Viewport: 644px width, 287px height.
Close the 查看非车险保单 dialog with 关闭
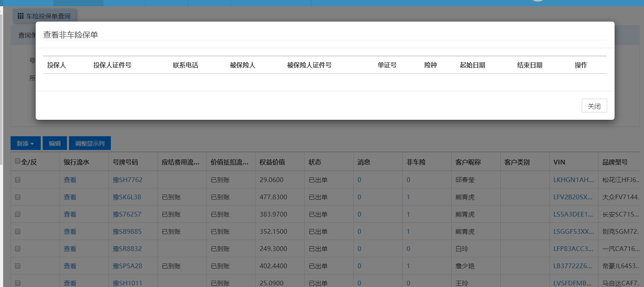[594, 106]
